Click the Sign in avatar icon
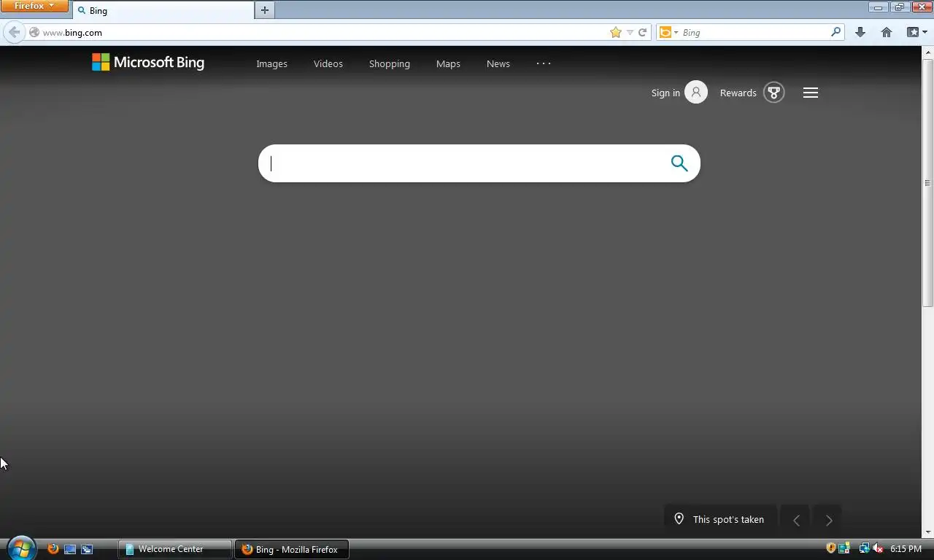The width and height of the screenshot is (934, 560). pos(696,93)
